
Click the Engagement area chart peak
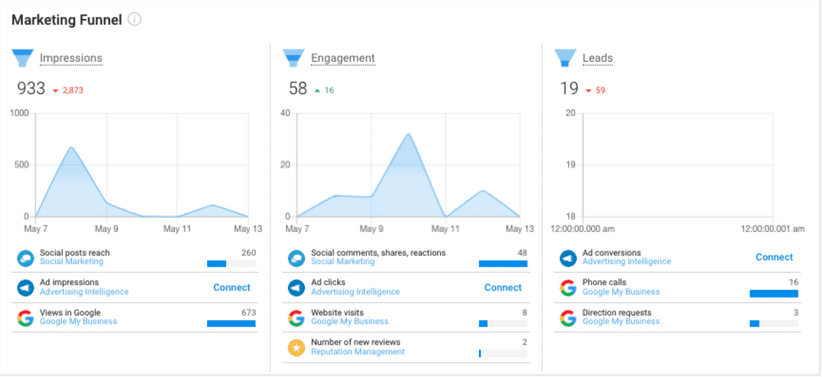[x=408, y=134]
